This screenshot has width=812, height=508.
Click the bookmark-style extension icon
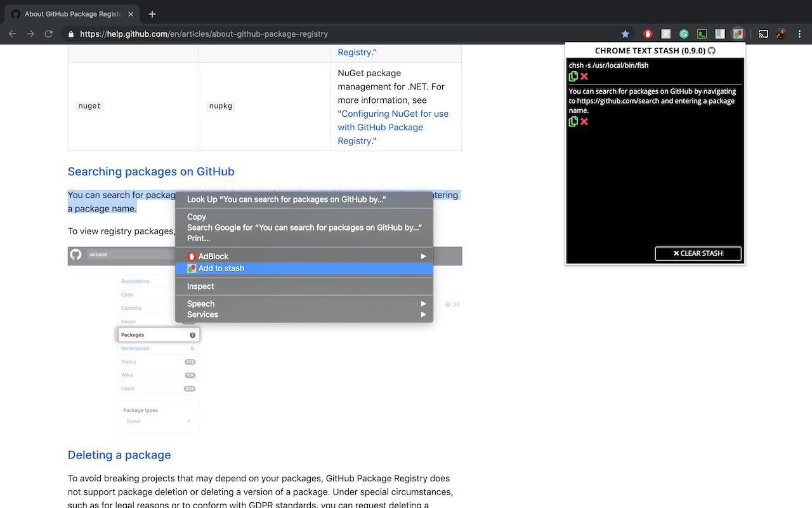(720, 34)
